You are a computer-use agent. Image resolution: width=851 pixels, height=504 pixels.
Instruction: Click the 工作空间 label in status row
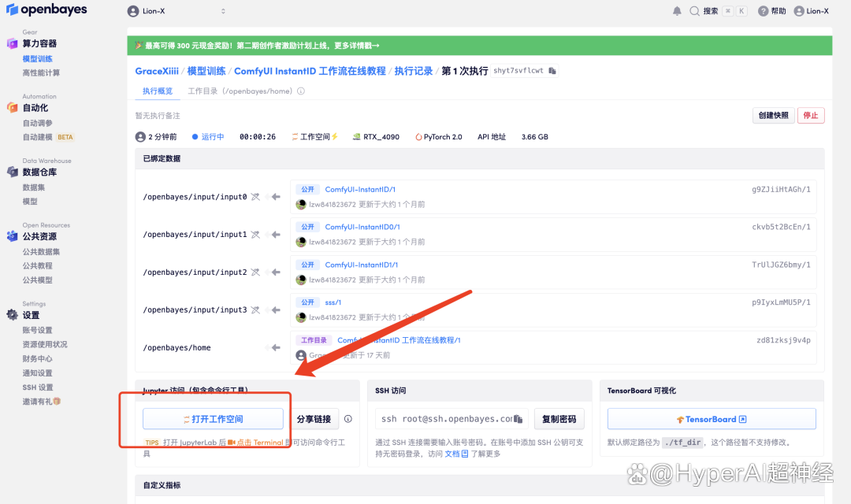[314, 137]
